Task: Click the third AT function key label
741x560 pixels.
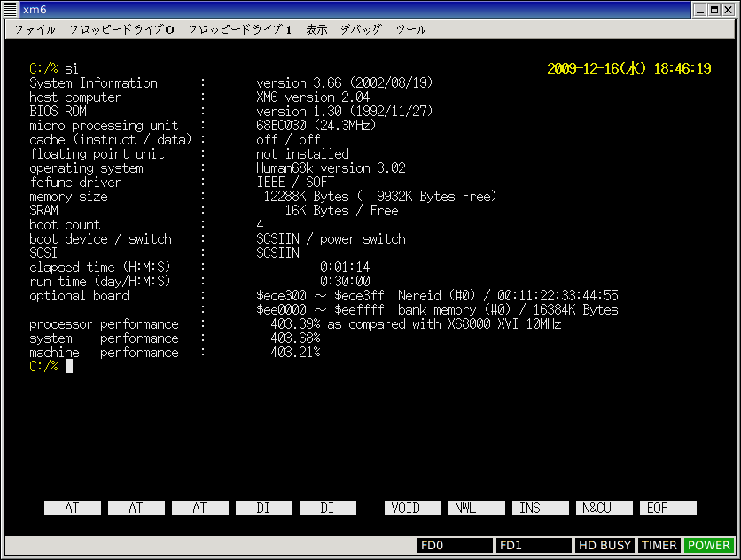Action: [200, 508]
